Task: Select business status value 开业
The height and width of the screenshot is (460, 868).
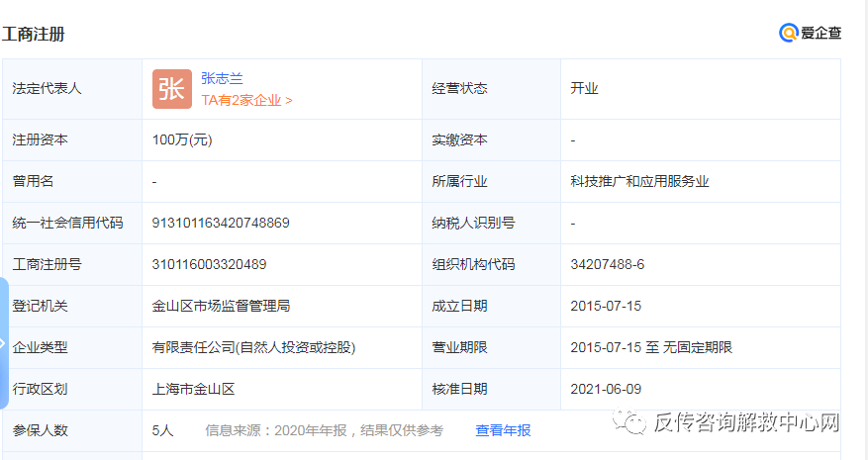Action: pos(584,89)
